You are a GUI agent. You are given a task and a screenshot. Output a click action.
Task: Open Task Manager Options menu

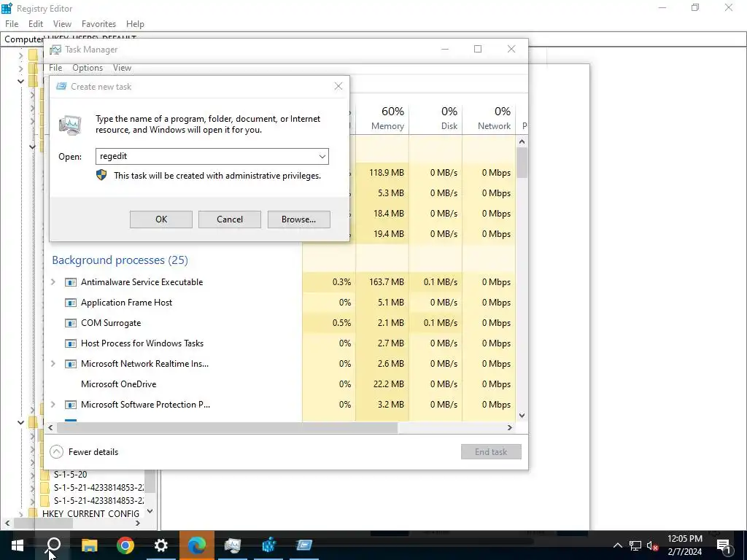[88, 68]
